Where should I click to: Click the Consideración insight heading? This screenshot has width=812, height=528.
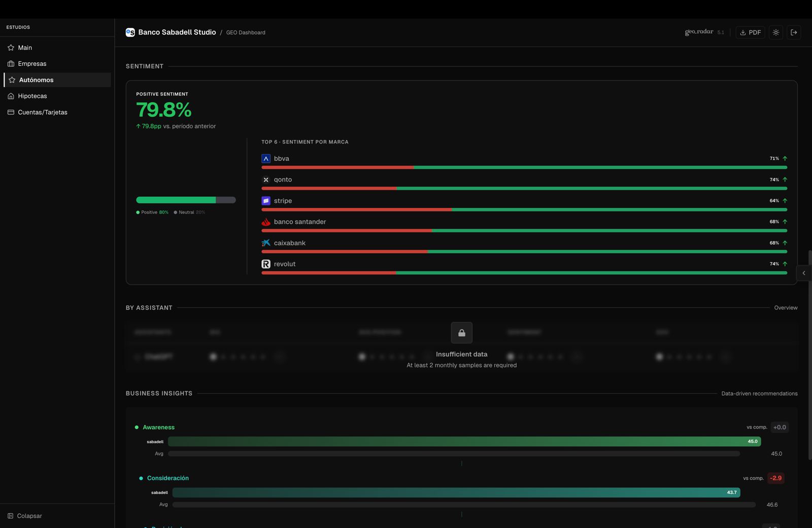click(x=167, y=478)
